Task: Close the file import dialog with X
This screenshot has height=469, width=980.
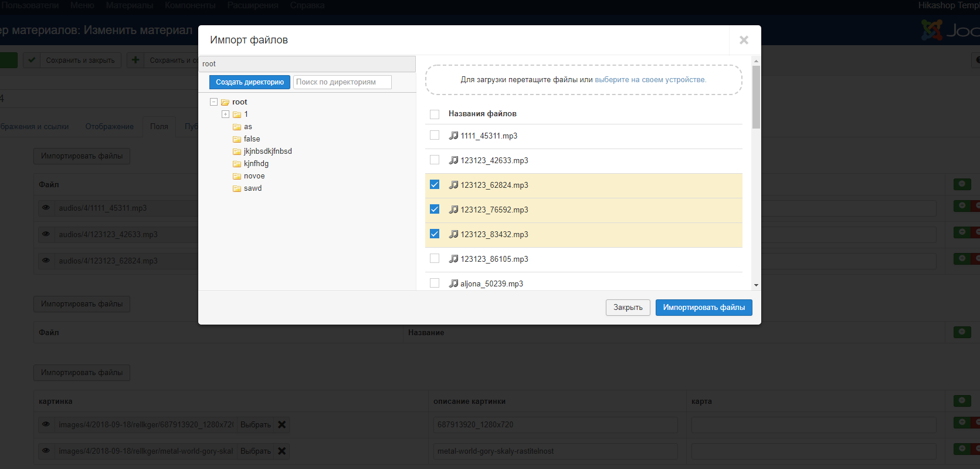Action: point(744,40)
